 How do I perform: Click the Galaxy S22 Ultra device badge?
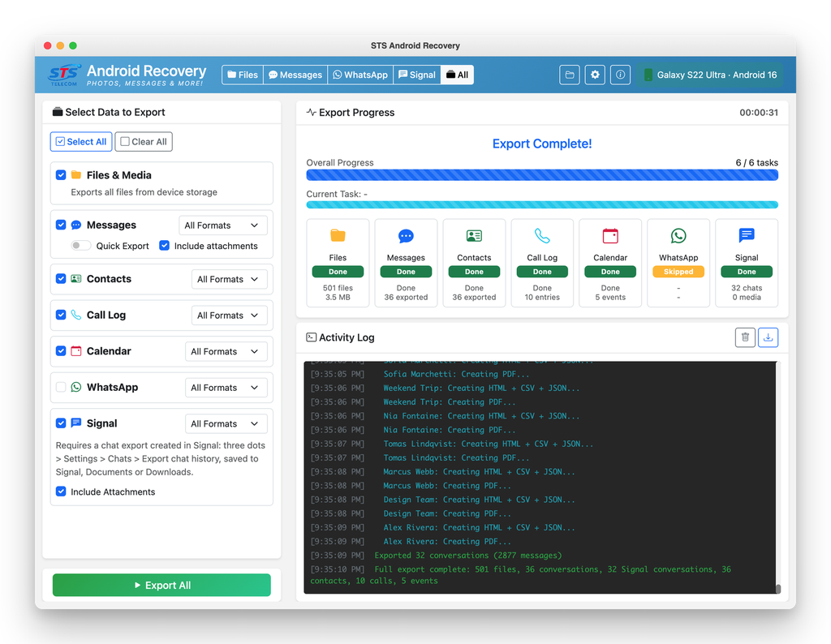(710, 75)
